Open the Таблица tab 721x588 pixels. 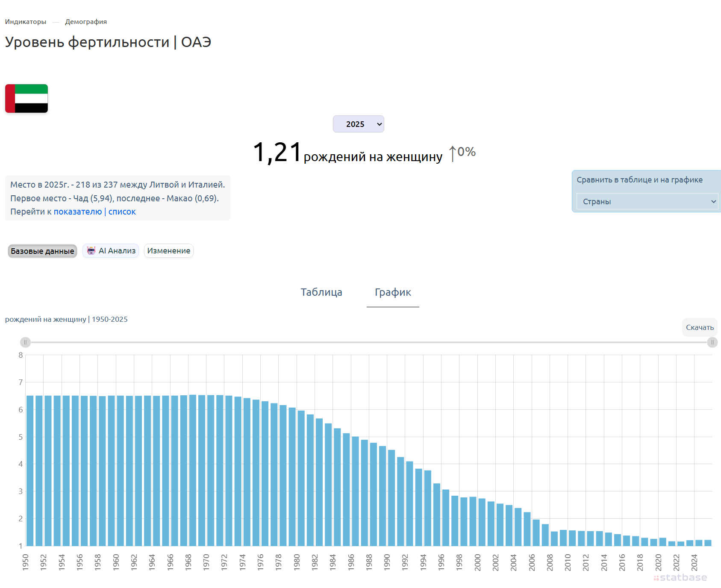click(x=321, y=292)
